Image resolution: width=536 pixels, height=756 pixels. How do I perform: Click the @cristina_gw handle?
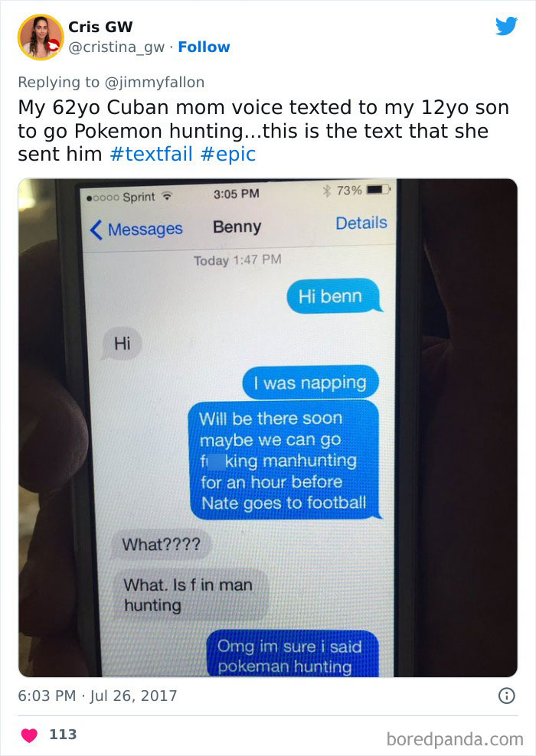click(116, 47)
